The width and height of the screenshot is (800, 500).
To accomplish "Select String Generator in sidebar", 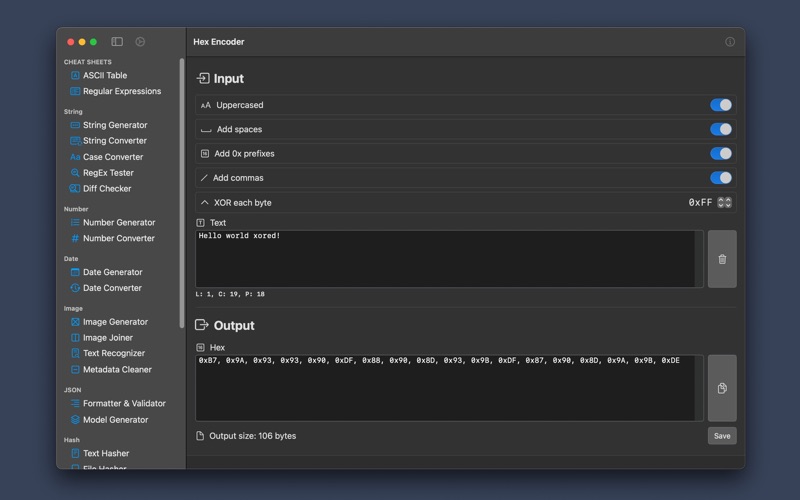I will pos(115,125).
